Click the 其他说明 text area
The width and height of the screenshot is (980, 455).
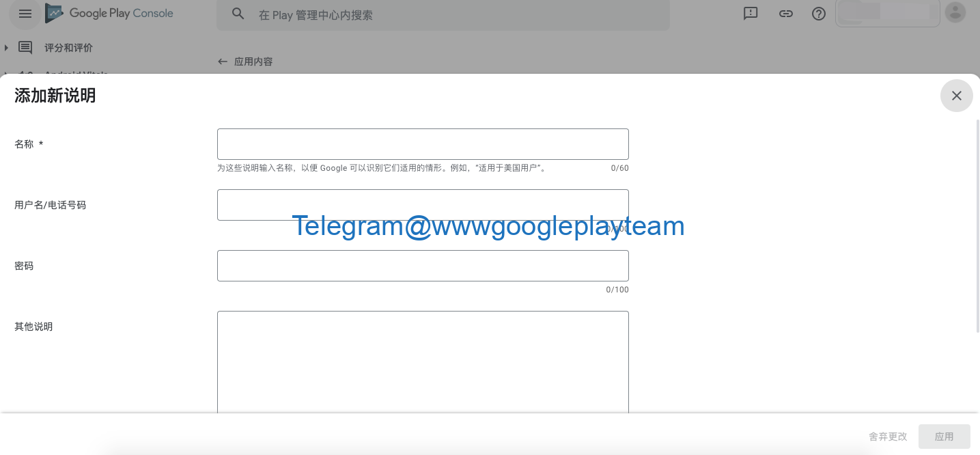423,362
